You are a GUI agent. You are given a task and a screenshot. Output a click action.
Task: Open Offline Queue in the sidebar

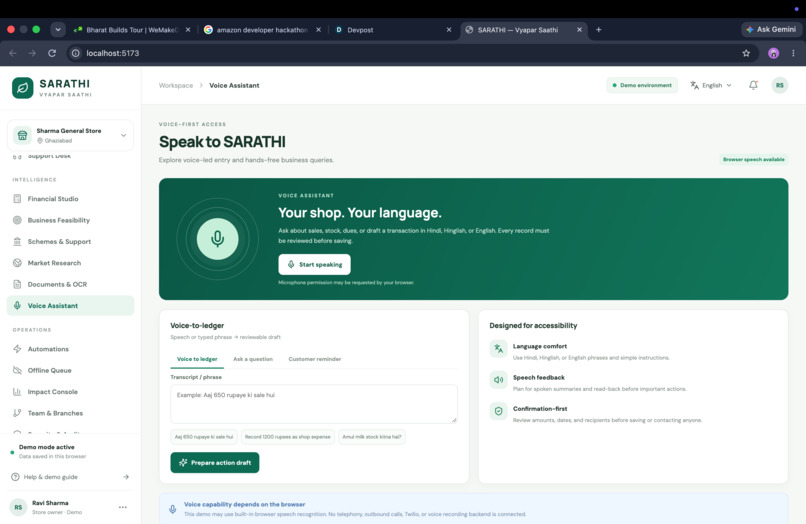[70, 370]
